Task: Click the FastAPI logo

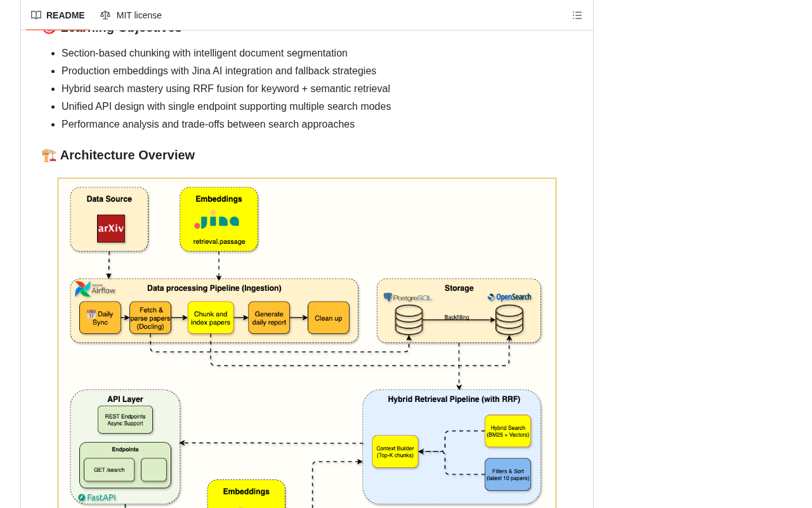Action: [97, 498]
